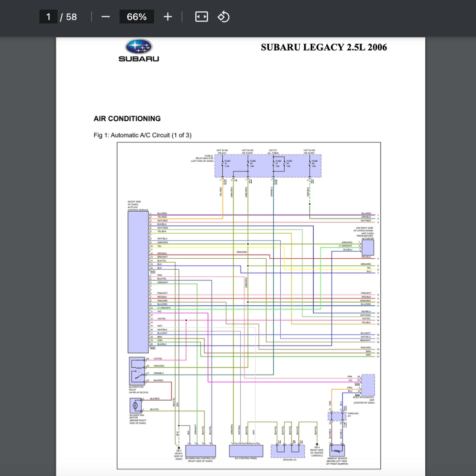Click the Ambient Sensor symbol
This screenshot has width=476, height=476.
tap(337, 450)
